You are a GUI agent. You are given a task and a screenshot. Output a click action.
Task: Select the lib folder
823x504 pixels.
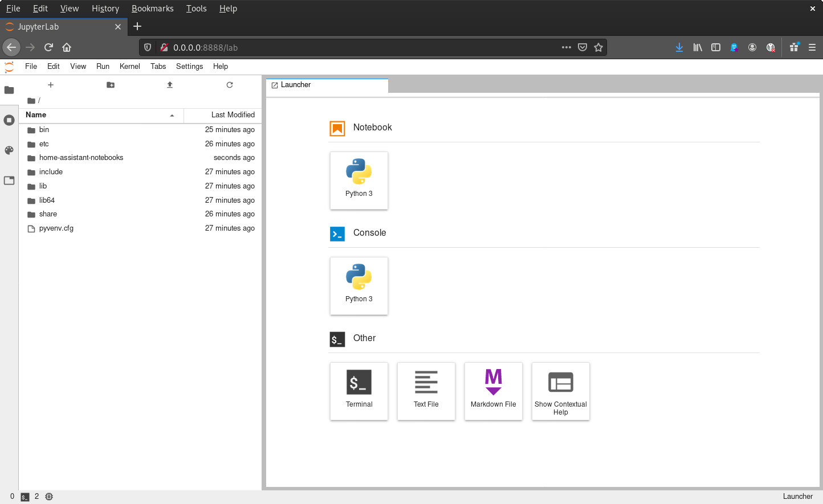pyautogui.click(x=140, y=186)
